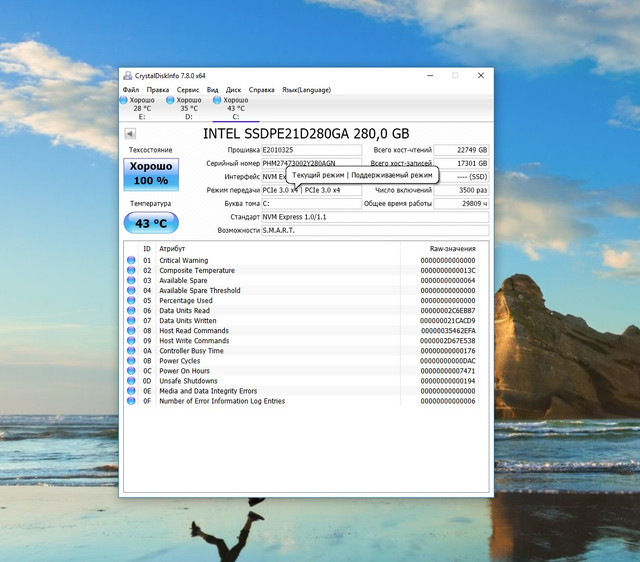
Task: Click raw value 0000000000013C
Action: point(448,271)
